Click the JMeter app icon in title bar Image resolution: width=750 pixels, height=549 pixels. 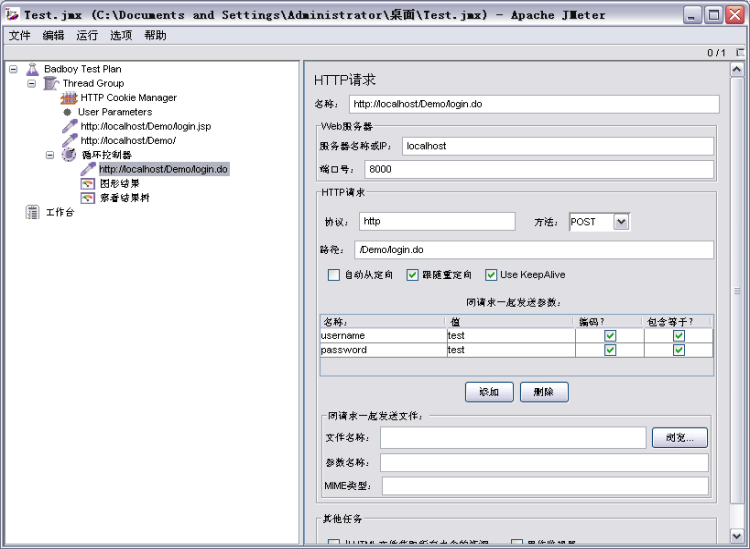(12, 15)
